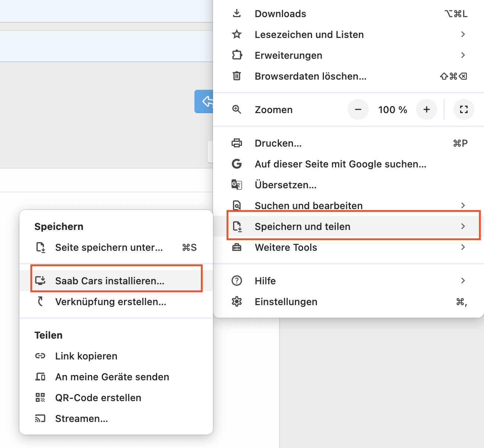Choose Auf dieser Seite mit Google suchen…
The width and height of the screenshot is (484, 448).
point(348,164)
